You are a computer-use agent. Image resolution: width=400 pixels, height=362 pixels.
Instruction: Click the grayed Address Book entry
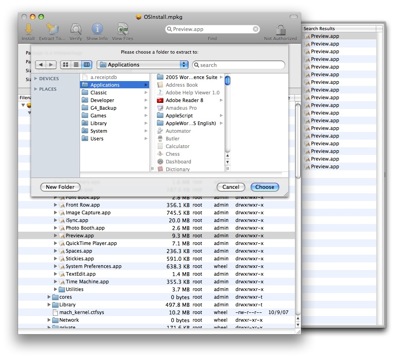(189, 85)
